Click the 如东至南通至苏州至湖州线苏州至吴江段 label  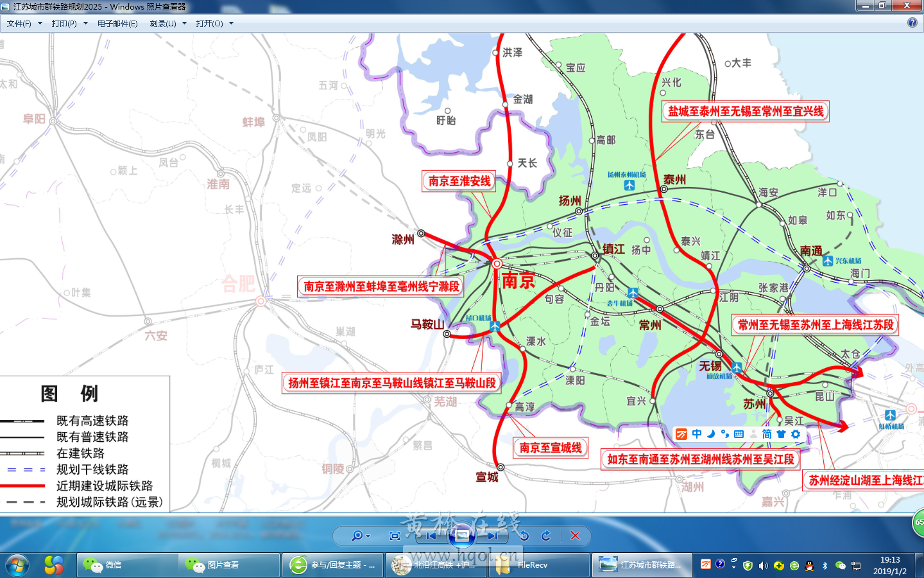pos(701,459)
